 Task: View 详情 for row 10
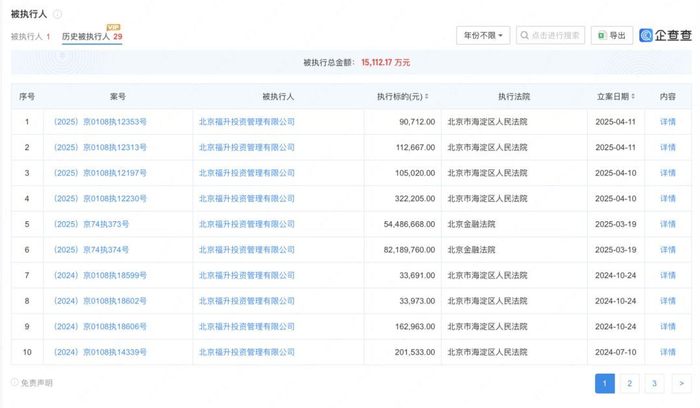point(667,352)
